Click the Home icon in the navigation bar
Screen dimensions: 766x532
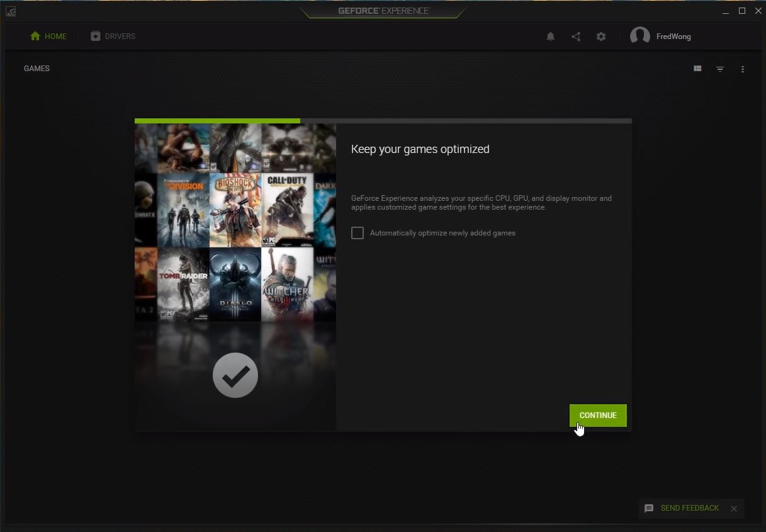pos(35,36)
